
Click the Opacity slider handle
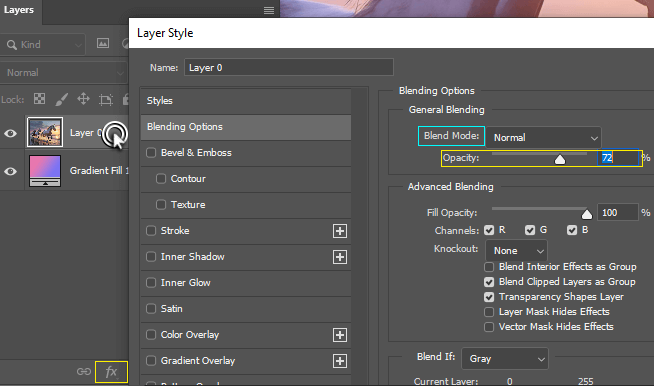click(560, 159)
